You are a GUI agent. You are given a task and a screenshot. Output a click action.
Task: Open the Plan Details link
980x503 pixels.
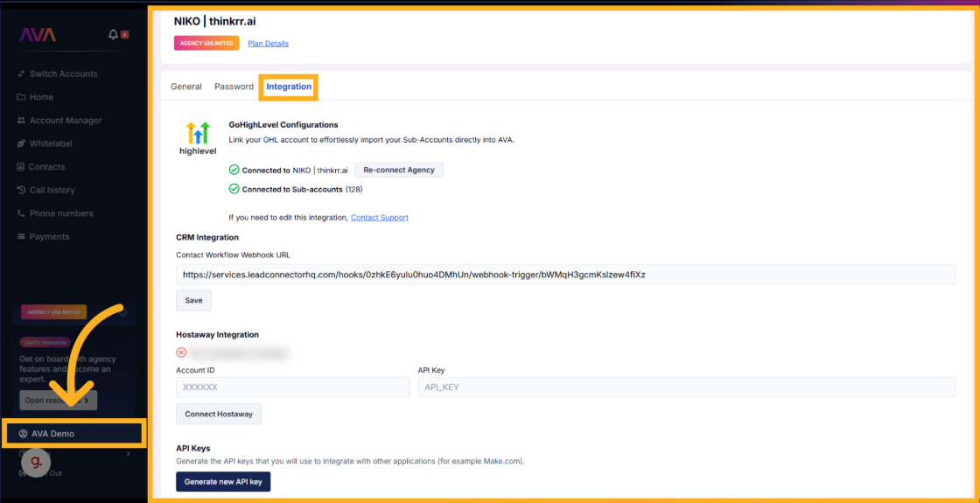(x=268, y=44)
